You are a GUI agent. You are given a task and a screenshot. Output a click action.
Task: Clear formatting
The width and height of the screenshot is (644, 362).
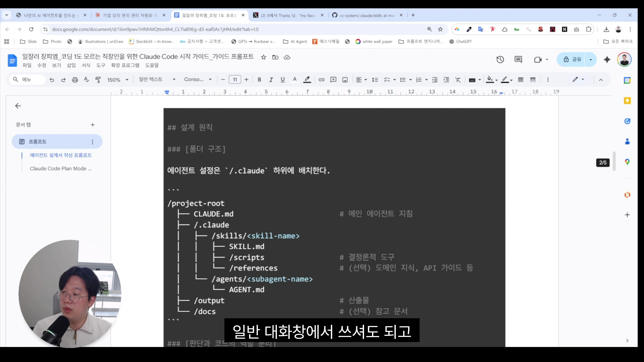[x=458, y=80]
